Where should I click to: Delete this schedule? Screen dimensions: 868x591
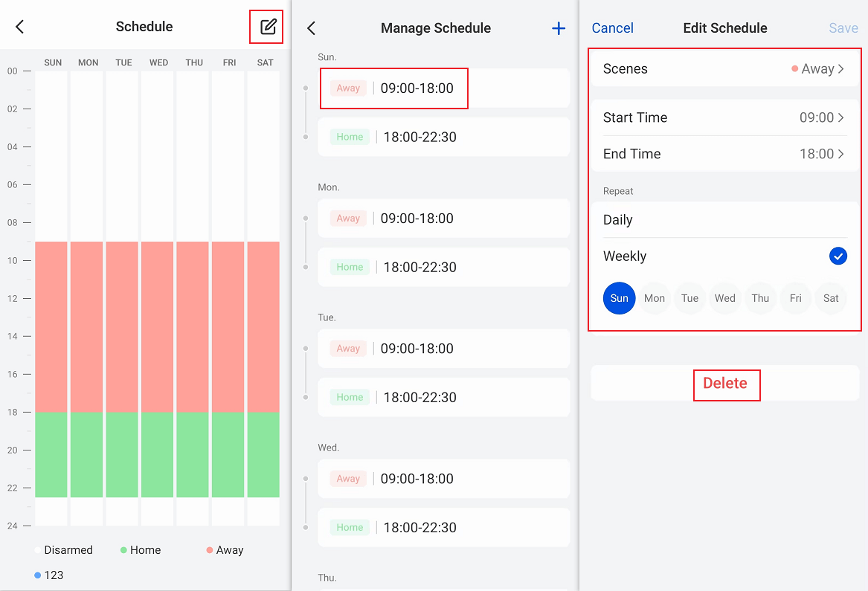(725, 384)
